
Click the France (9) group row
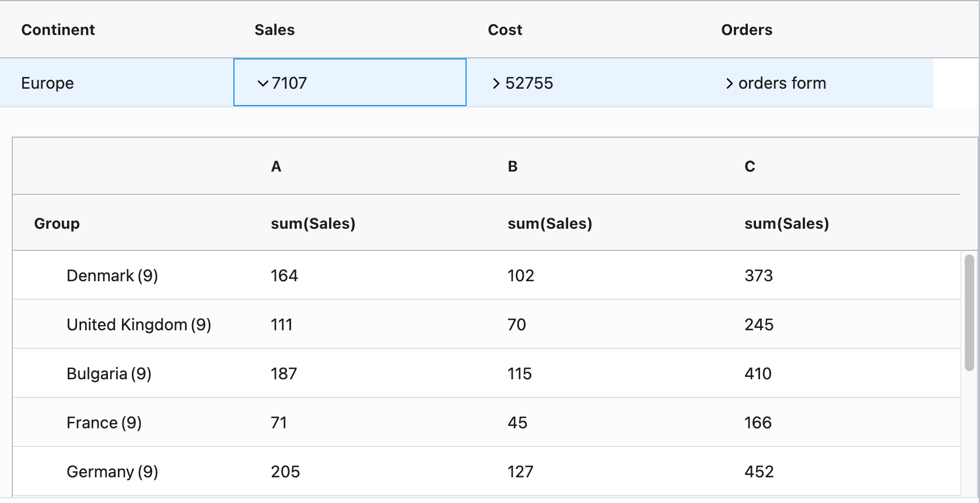click(x=104, y=422)
